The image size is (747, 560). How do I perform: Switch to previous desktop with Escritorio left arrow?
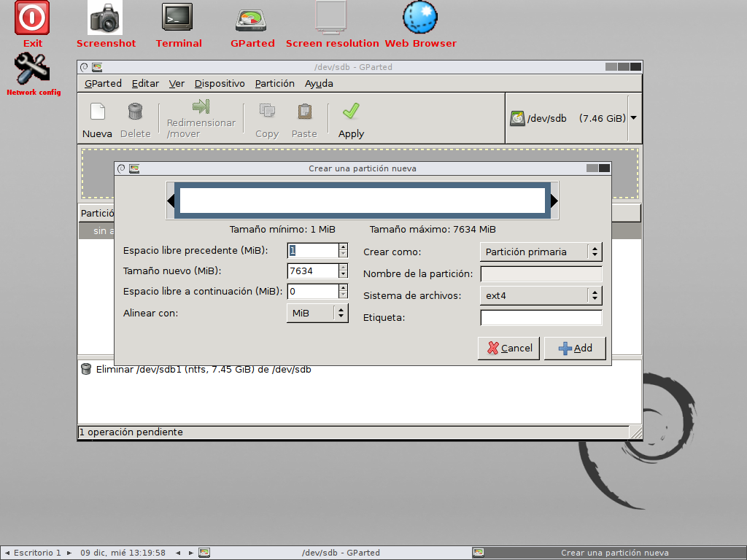pyautogui.click(x=7, y=553)
